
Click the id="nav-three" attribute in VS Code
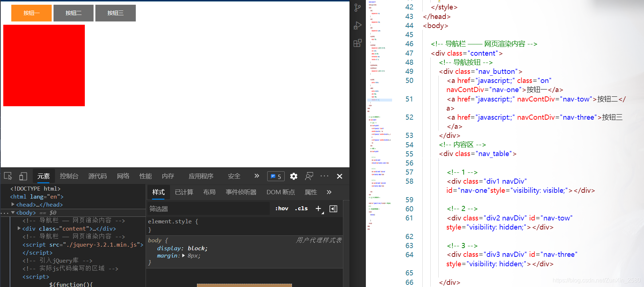coord(553,254)
